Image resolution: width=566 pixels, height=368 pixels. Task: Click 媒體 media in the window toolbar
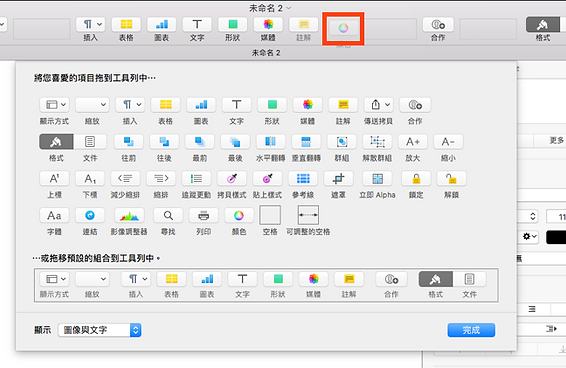click(268, 25)
